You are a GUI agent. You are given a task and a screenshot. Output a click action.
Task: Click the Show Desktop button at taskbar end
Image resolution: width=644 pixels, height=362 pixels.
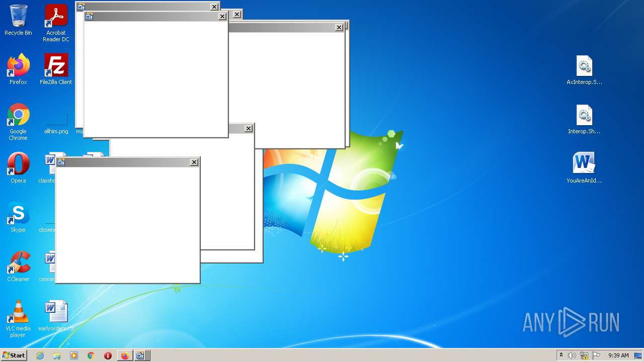pyautogui.click(x=638, y=355)
